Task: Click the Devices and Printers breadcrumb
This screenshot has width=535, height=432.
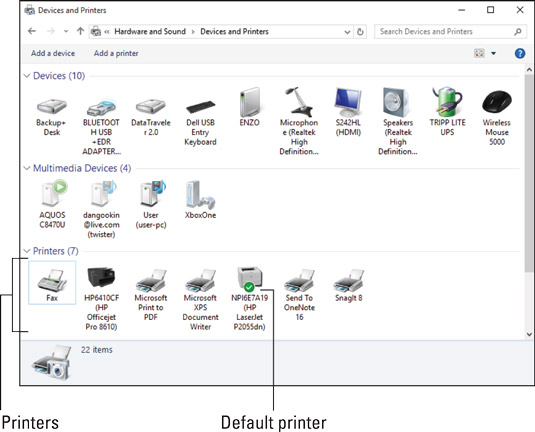Action: point(234,31)
